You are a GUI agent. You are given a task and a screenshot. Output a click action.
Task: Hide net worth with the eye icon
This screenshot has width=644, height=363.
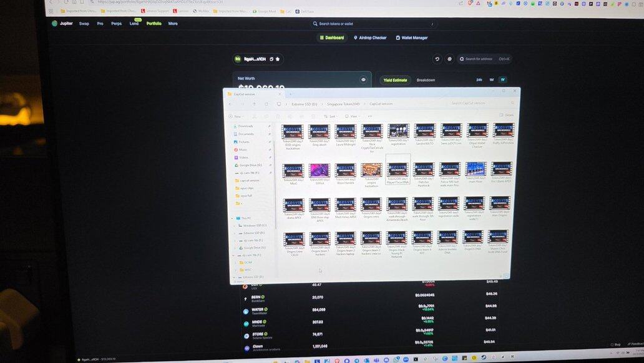coord(363,80)
